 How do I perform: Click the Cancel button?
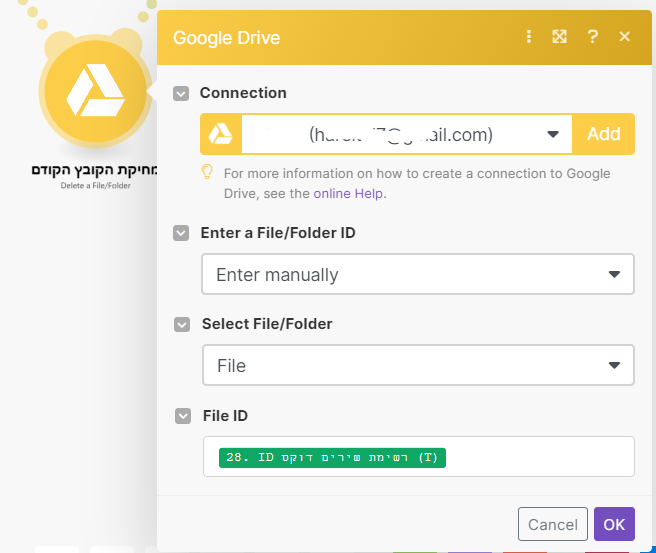(553, 524)
